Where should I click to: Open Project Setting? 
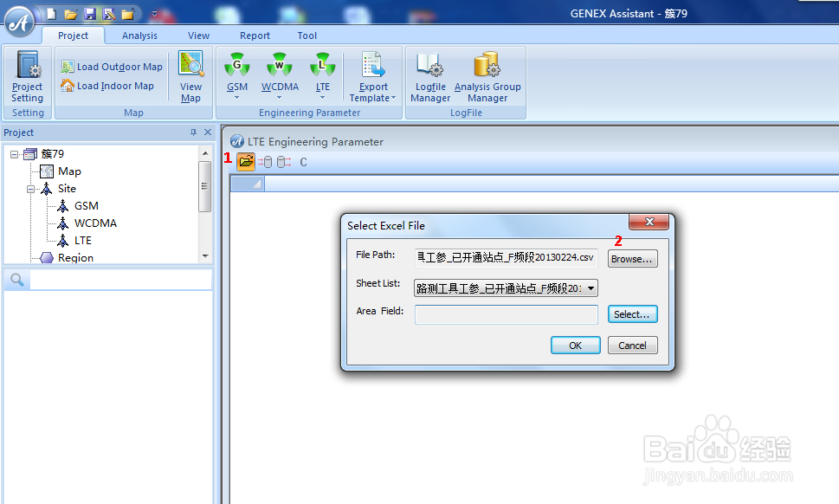[x=28, y=76]
